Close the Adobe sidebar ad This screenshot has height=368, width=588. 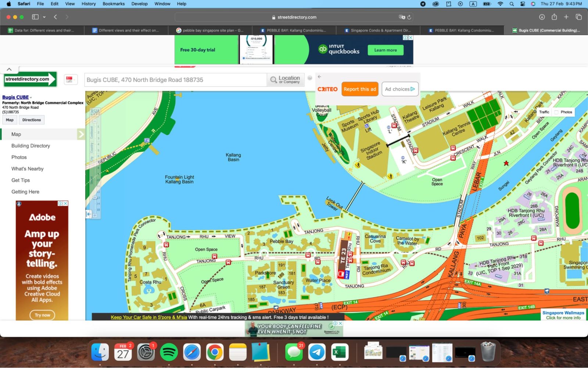(65, 203)
